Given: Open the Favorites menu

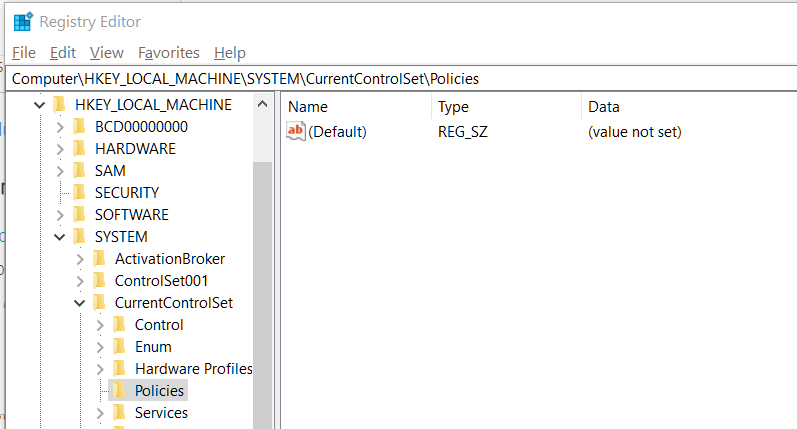Looking at the screenshot, I should 169,53.
